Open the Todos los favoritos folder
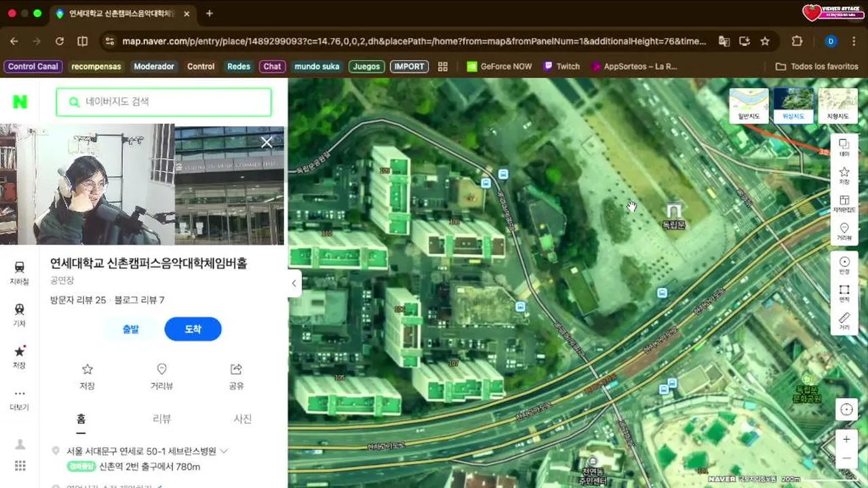 pos(816,66)
